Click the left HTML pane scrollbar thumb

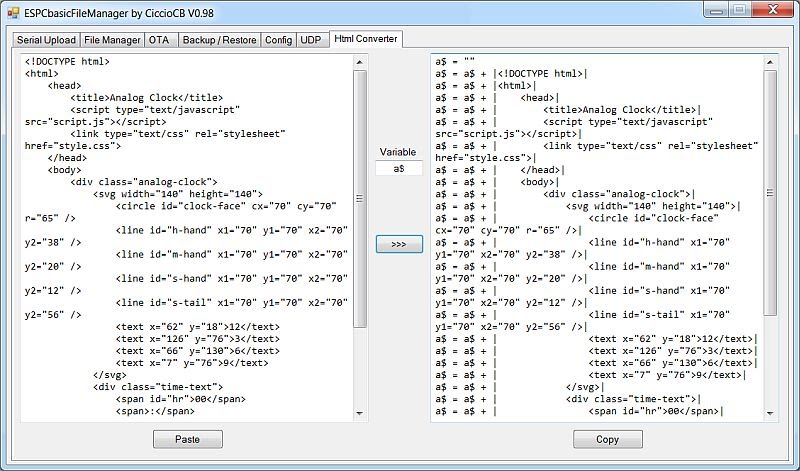pos(360,199)
